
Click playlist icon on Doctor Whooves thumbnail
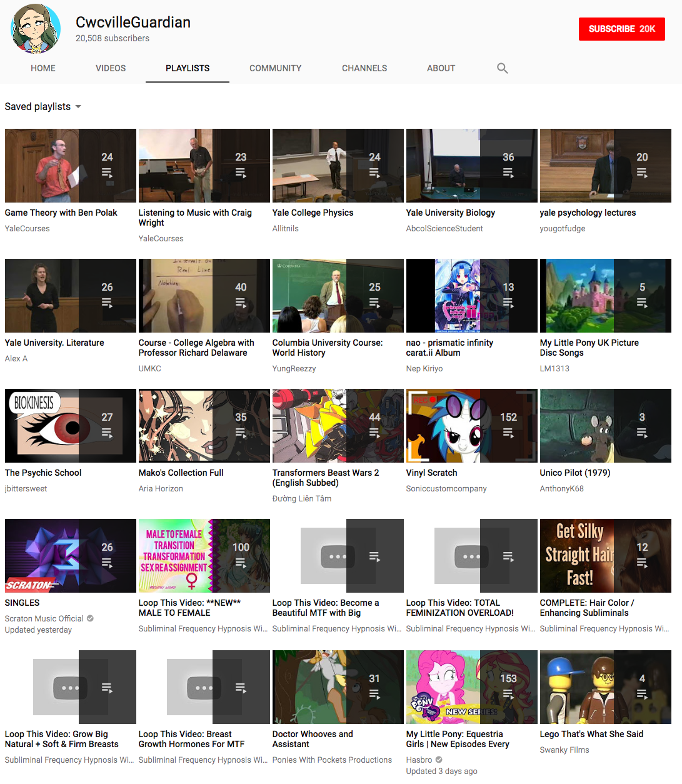374,695
